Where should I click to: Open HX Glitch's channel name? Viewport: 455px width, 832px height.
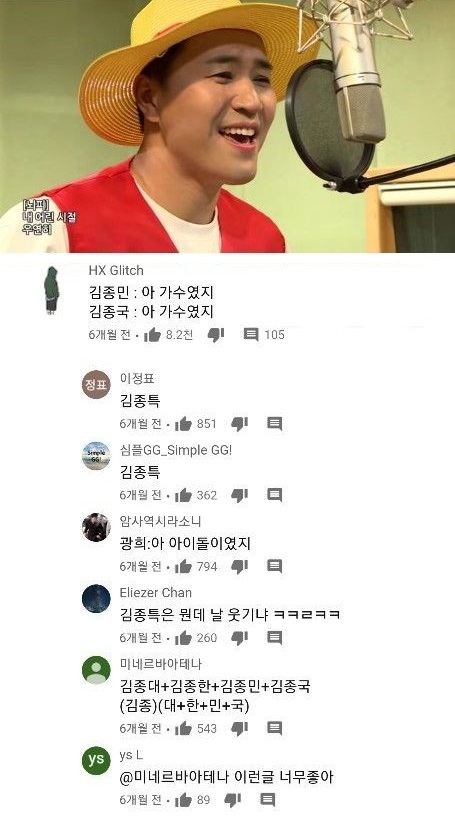116,270
